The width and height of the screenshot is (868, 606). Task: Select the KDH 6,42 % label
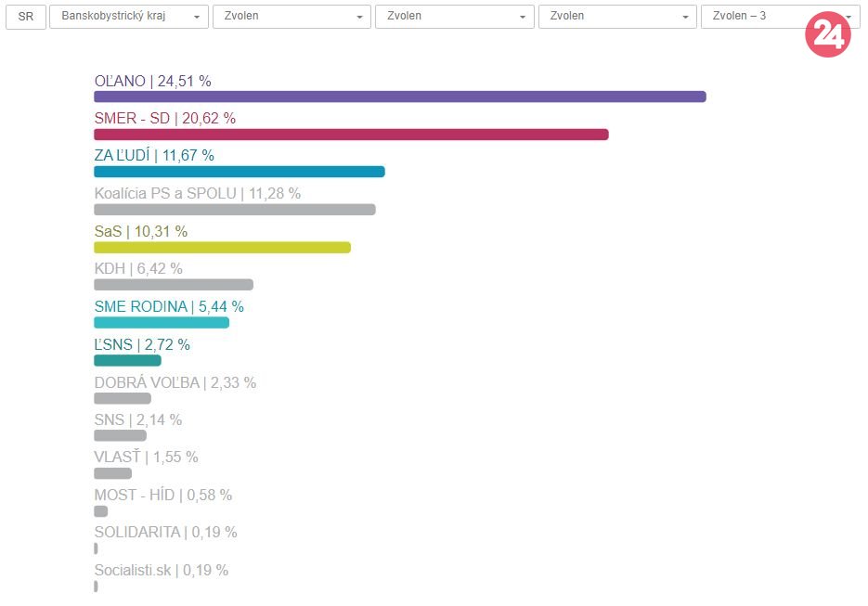[x=138, y=269]
